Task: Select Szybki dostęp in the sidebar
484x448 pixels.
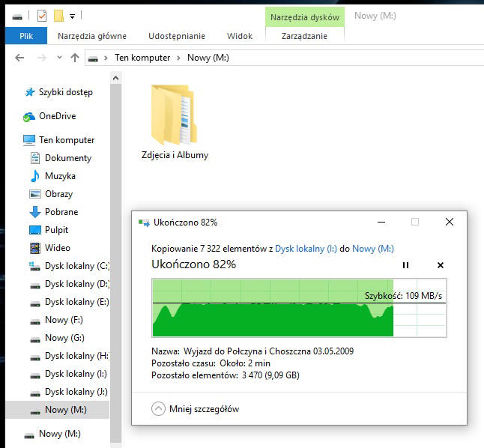Action: click(x=66, y=92)
